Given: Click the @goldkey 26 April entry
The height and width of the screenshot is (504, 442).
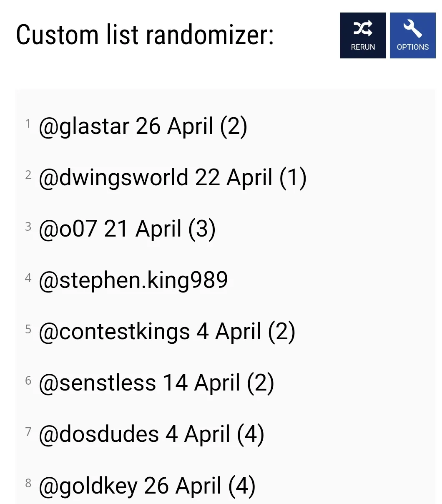Looking at the screenshot, I should (147, 486).
